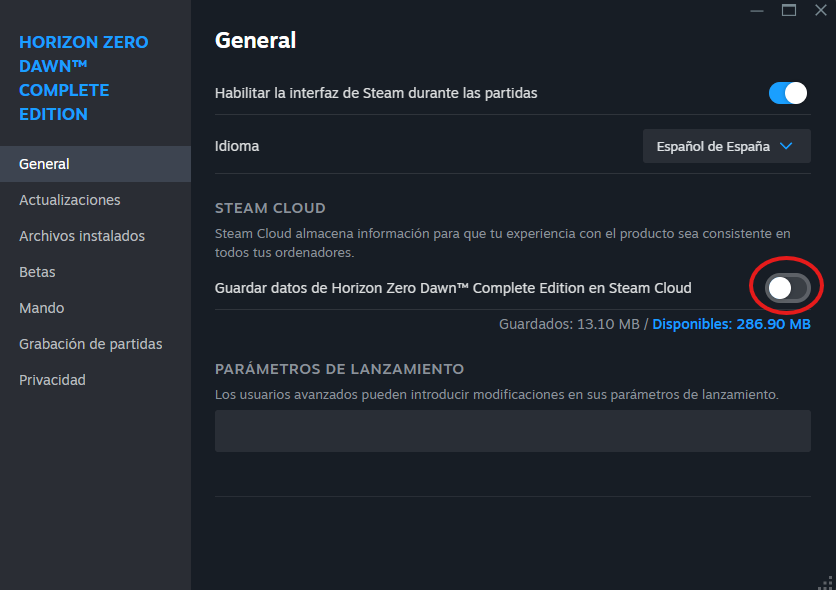
Task: Minimize the properties window
Action: click(x=755, y=10)
